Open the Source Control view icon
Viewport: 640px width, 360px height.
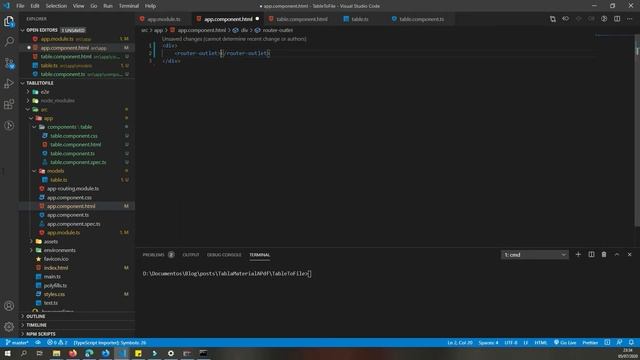pyautogui.click(x=9, y=63)
